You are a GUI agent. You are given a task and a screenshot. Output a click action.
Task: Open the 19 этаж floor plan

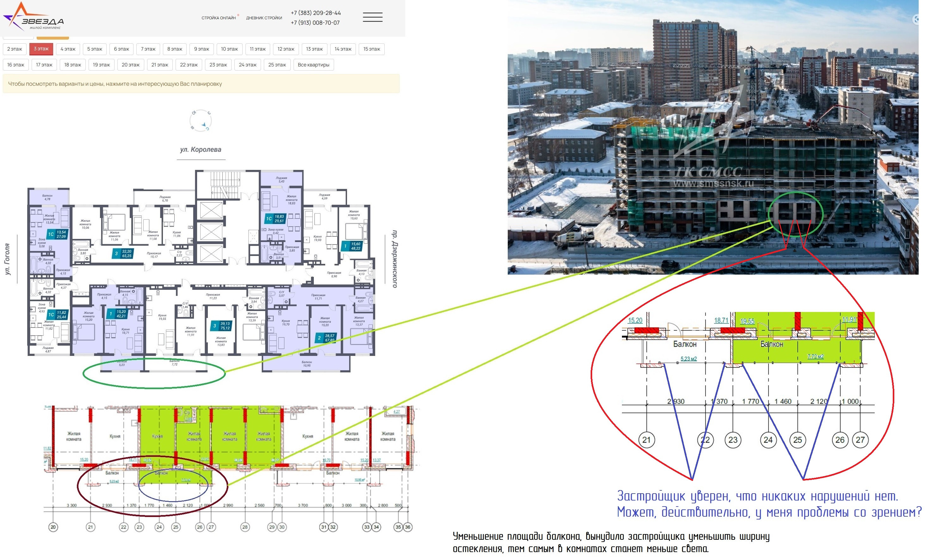pos(101,65)
